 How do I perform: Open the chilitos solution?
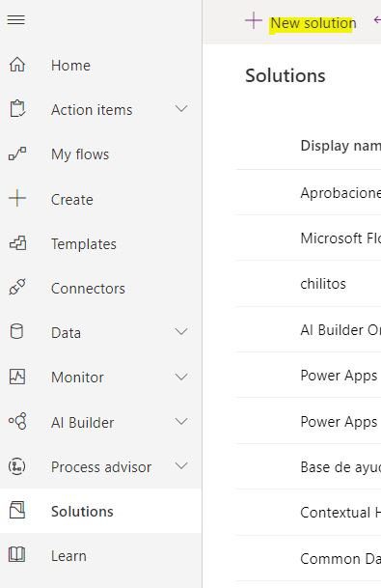point(323,284)
